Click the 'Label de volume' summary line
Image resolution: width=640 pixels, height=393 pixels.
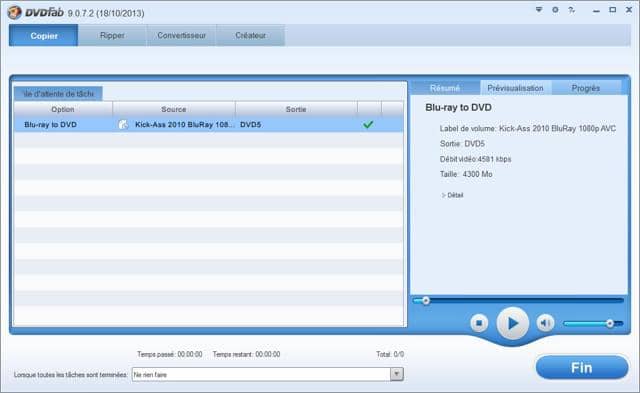click(x=528, y=129)
